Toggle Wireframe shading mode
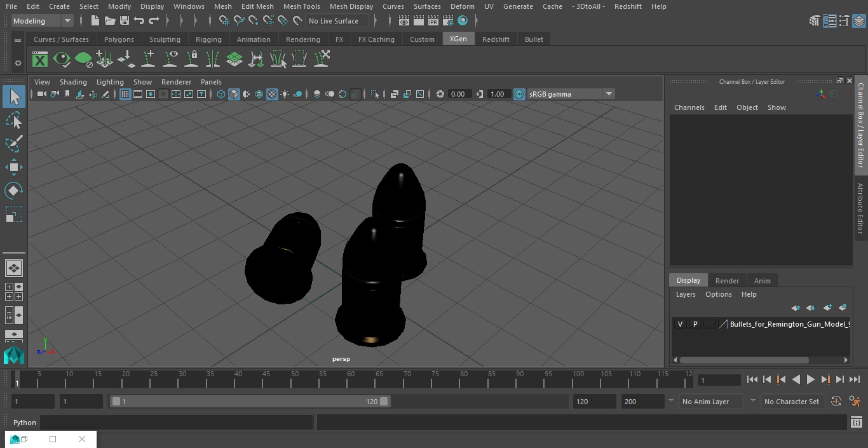 click(221, 94)
